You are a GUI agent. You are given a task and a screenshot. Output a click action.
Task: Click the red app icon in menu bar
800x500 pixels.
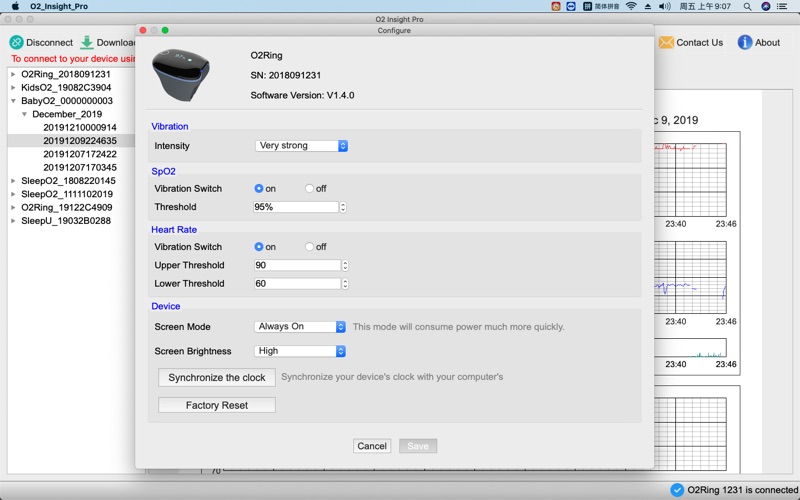tap(556, 6)
